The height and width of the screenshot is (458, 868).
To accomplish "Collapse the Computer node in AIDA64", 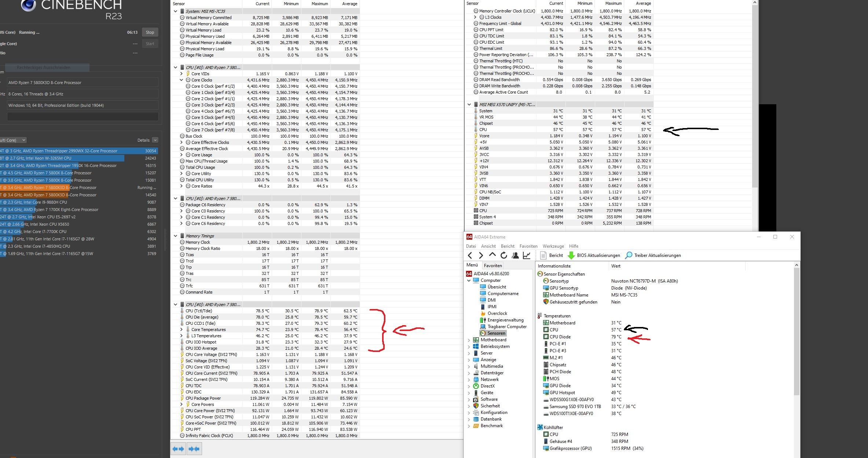I will pos(469,280).
